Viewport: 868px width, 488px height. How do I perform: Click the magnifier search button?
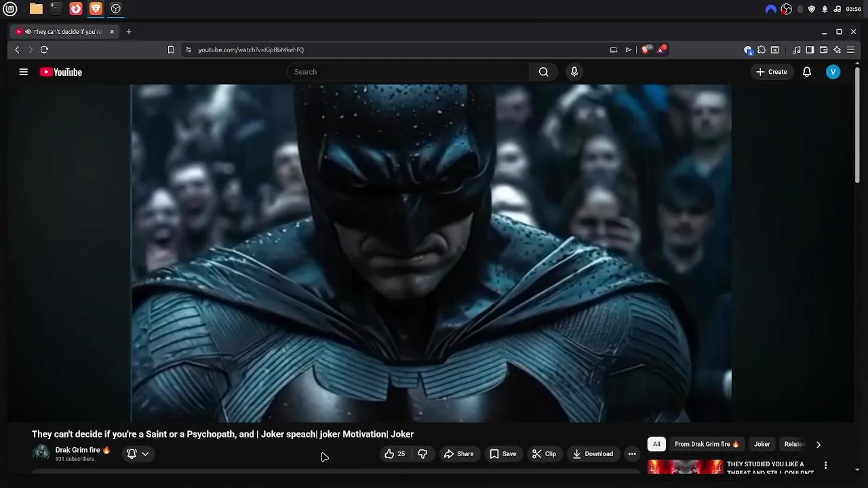click(543, 72)
